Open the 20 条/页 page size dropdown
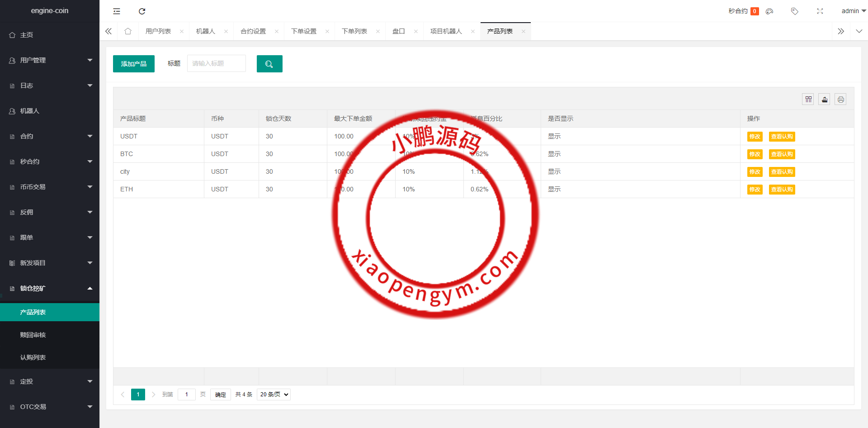Viewport: 868px width, 428px height. [x=274, y=395]
